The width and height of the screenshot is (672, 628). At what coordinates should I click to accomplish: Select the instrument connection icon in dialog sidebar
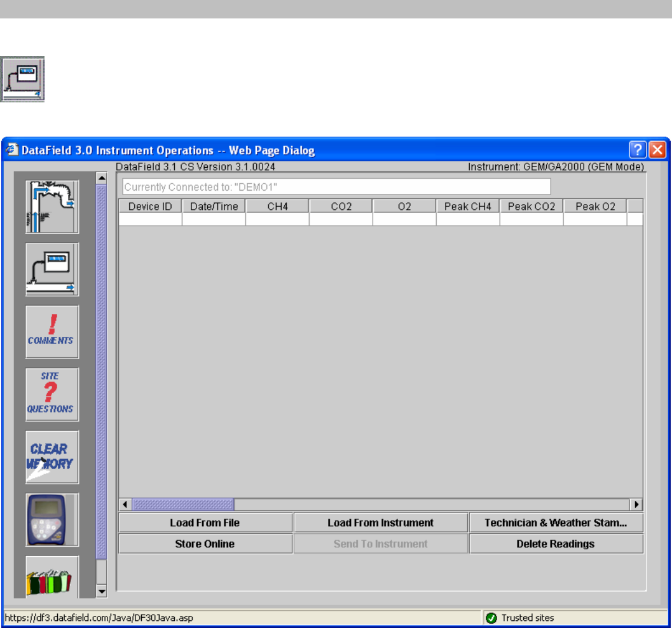pos(52,270)
